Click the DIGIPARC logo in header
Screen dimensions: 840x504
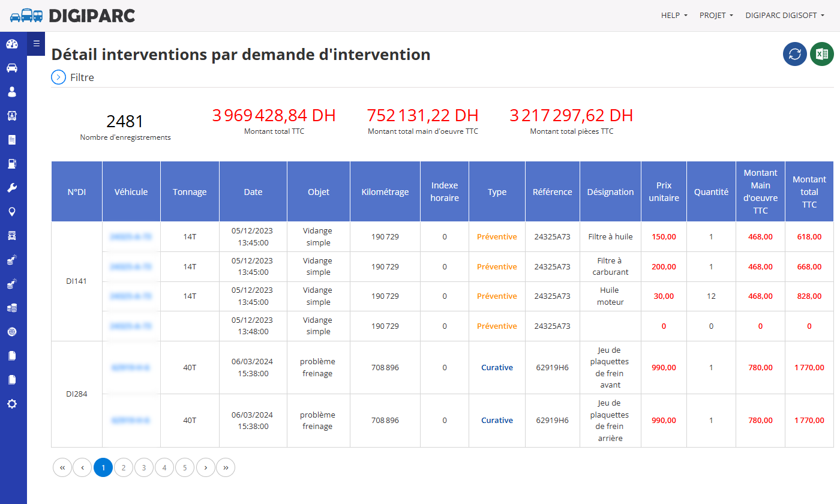coord(73,16)
